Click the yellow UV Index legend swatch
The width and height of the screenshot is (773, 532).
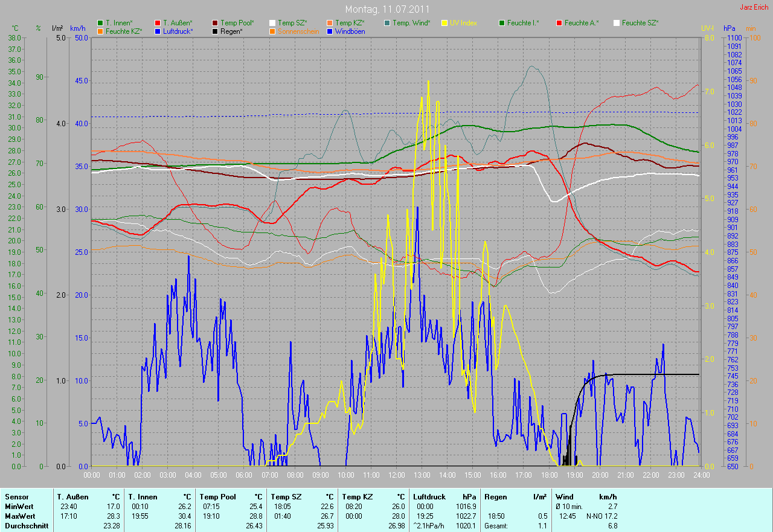click(x=444, y=23)
